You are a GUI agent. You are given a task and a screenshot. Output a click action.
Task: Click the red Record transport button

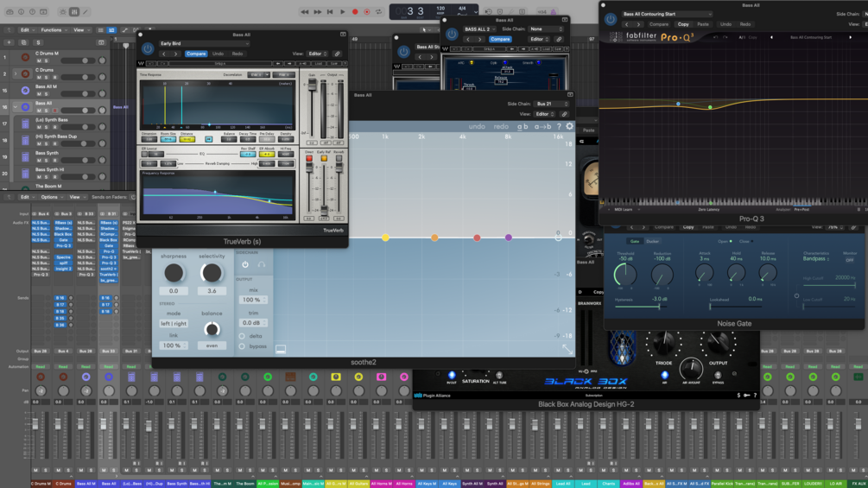click(x=355, y=11)
